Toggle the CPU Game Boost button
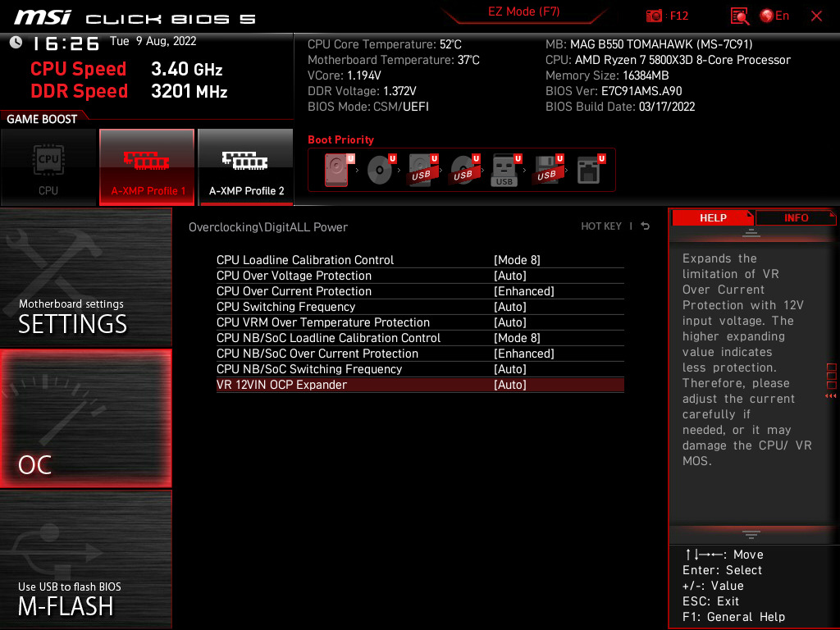The height and width of the screenshot is (630, 840). (48, 167)
